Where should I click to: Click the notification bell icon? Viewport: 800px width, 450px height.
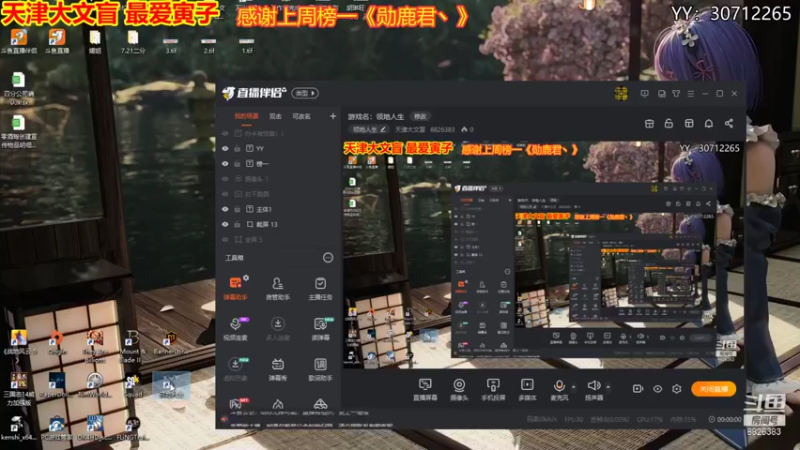[709, 123]
